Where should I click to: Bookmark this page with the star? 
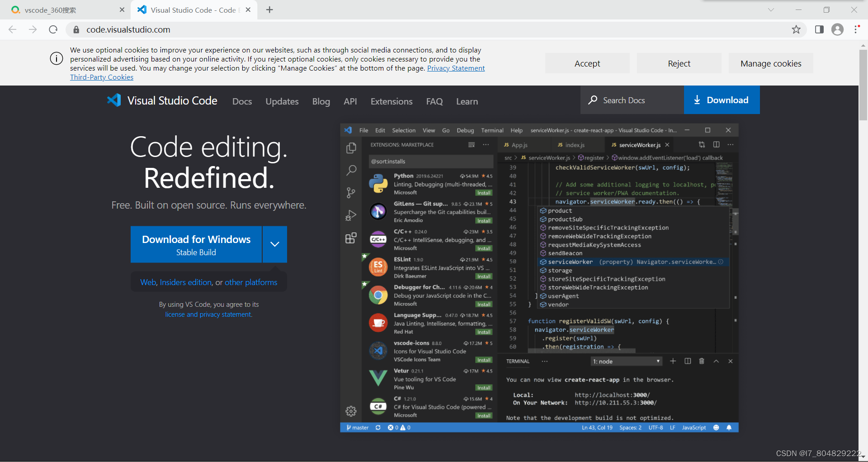tap(796, 29)
